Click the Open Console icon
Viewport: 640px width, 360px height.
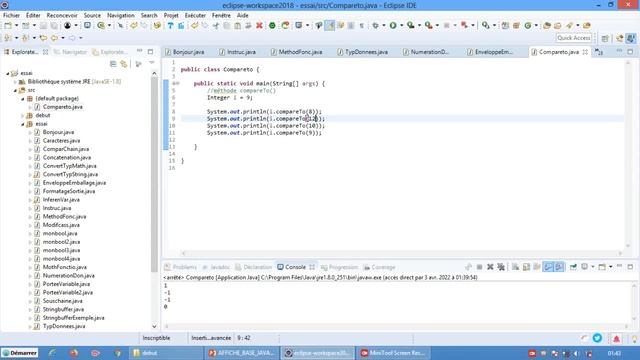602,267
